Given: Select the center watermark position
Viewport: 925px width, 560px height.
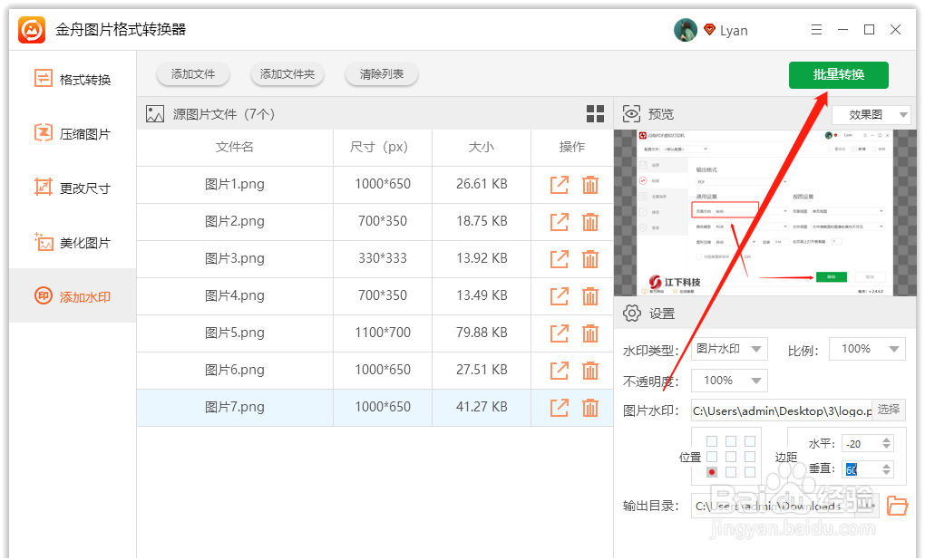Looking at the screenshot, I should pos(730,455).
